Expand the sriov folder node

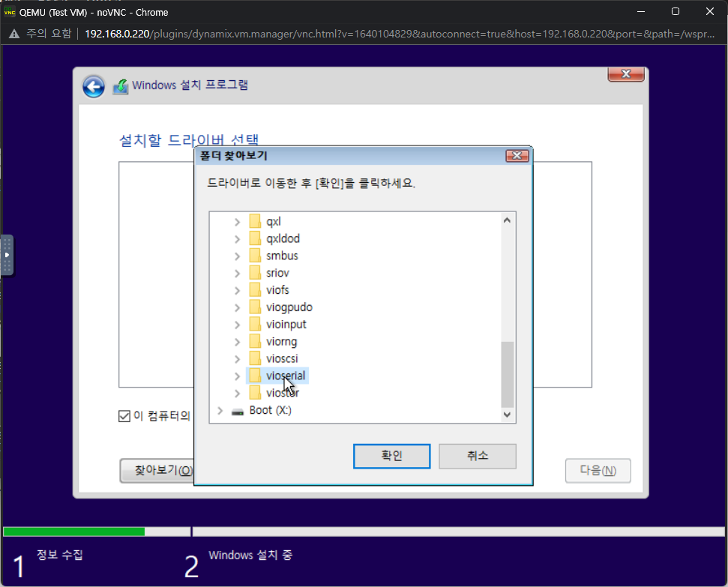click(x=237, y=274)
